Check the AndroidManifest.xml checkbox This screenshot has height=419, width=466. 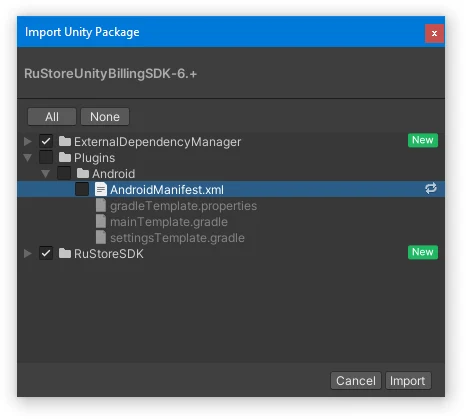(82, 189)
